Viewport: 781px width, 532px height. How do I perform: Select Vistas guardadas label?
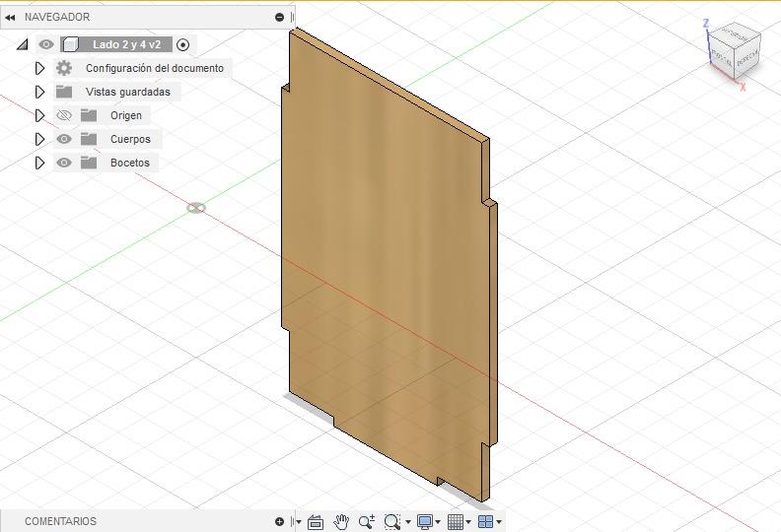128,92
